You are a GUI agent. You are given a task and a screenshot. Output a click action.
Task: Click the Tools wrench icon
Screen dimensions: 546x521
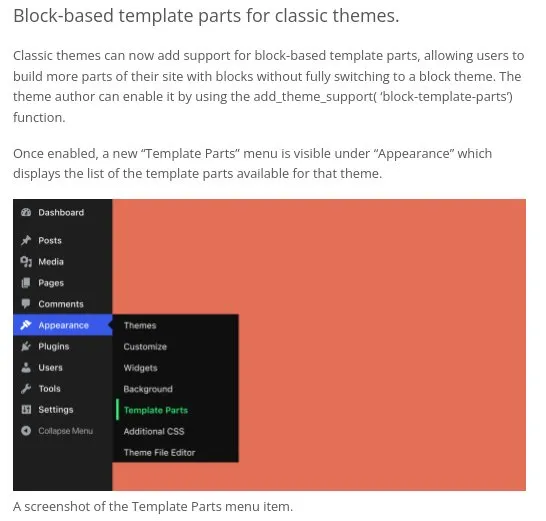(x=26, y=388)
